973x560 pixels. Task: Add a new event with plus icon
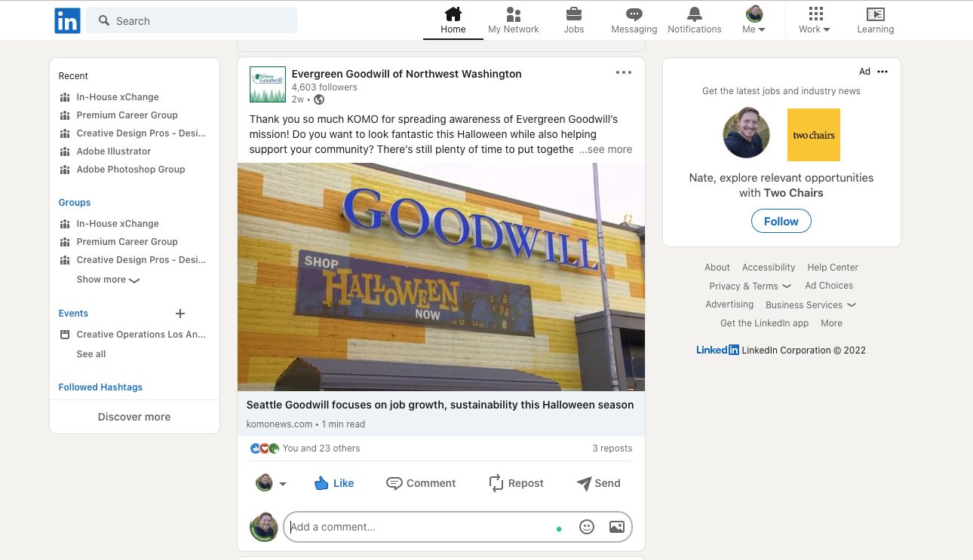(180, 314)
